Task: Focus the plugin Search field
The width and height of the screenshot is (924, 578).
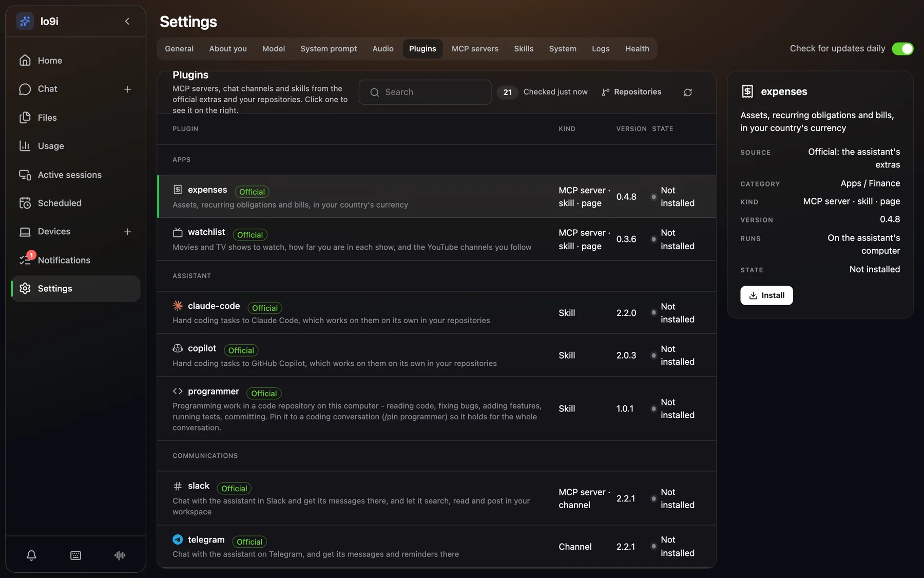Action: point(425,92)
